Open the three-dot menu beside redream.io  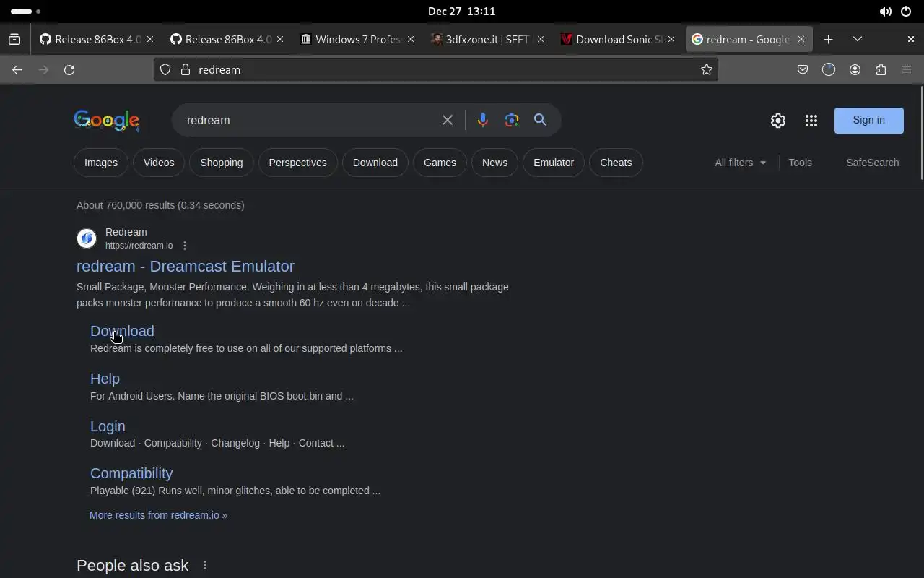coord(185,246)
